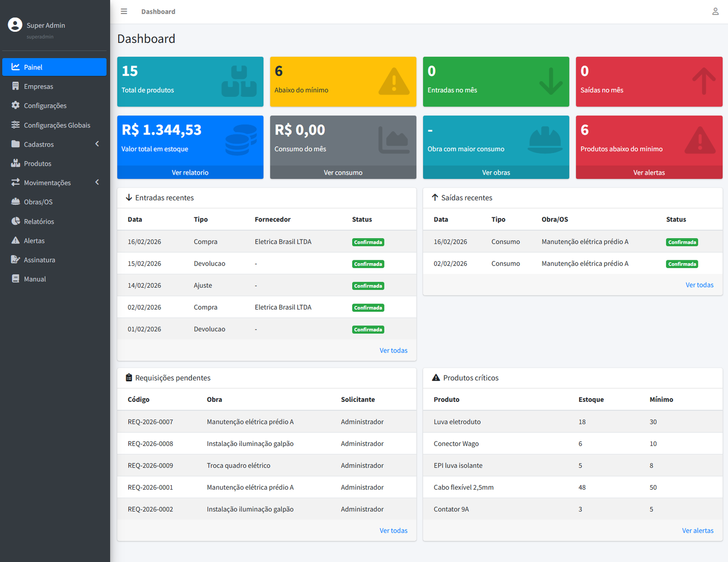Image resolution: width=728 pixels, height=562 pixels.
Task: Open the Assinatura signature icon
Action: (15, 259)
